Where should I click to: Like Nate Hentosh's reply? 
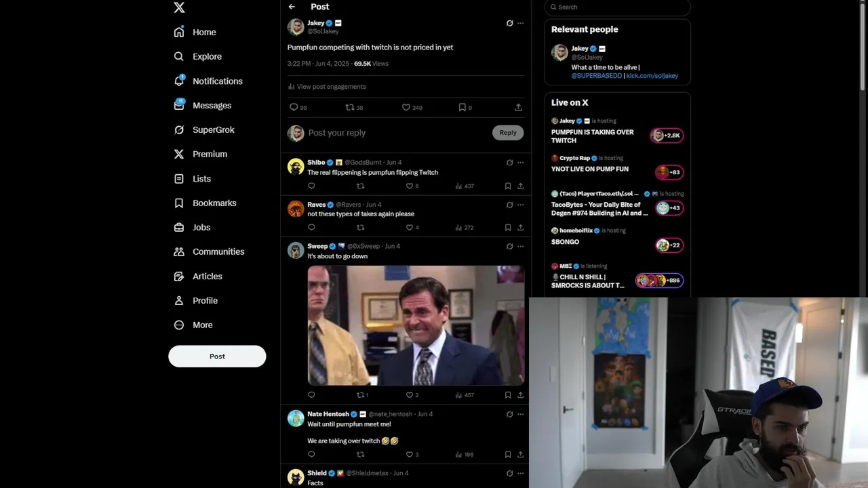[409, 454]
